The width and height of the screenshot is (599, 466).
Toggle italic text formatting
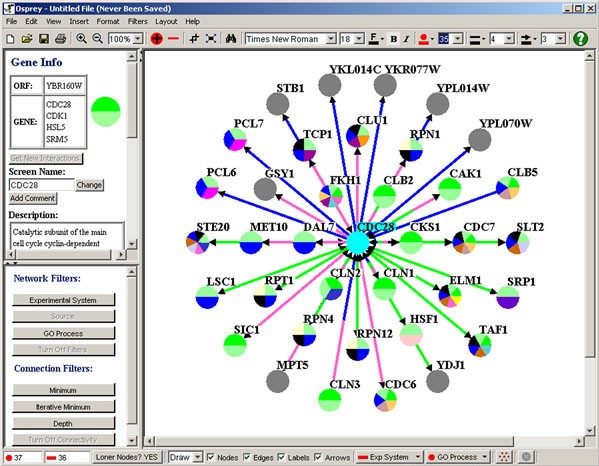(x=406, y=39)
